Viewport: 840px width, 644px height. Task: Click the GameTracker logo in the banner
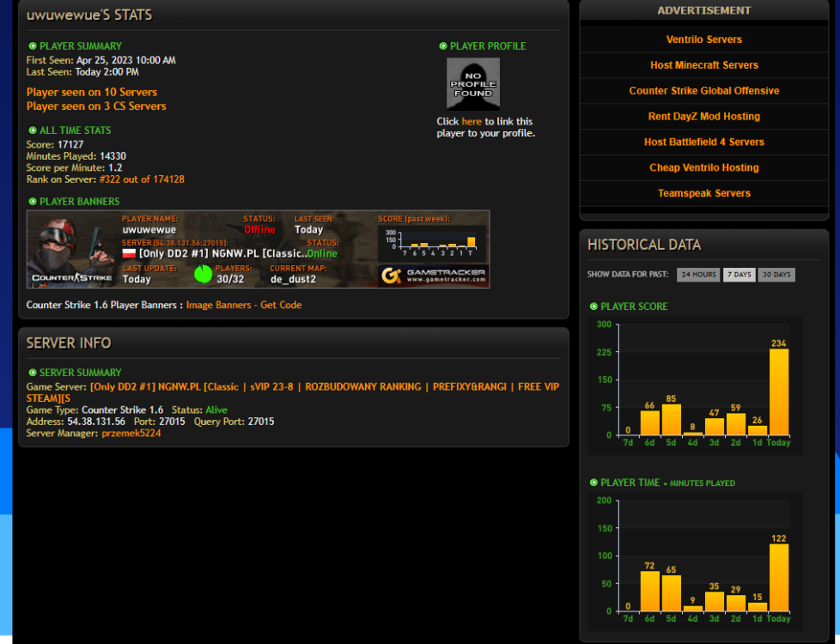pos(433,276)
